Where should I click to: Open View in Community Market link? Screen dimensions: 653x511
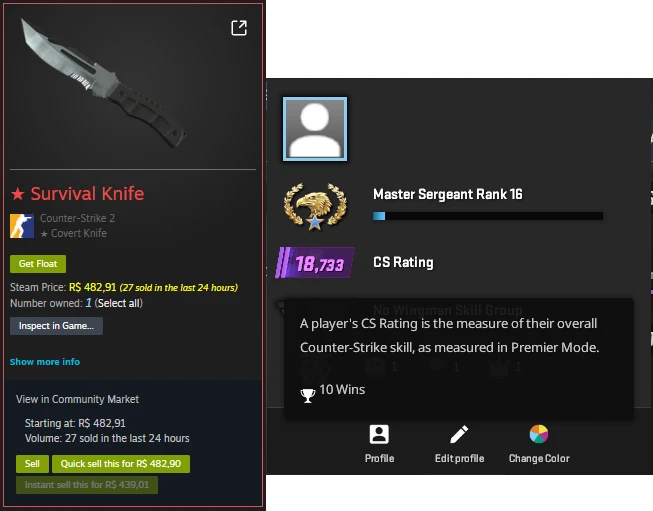pos(77,399)
